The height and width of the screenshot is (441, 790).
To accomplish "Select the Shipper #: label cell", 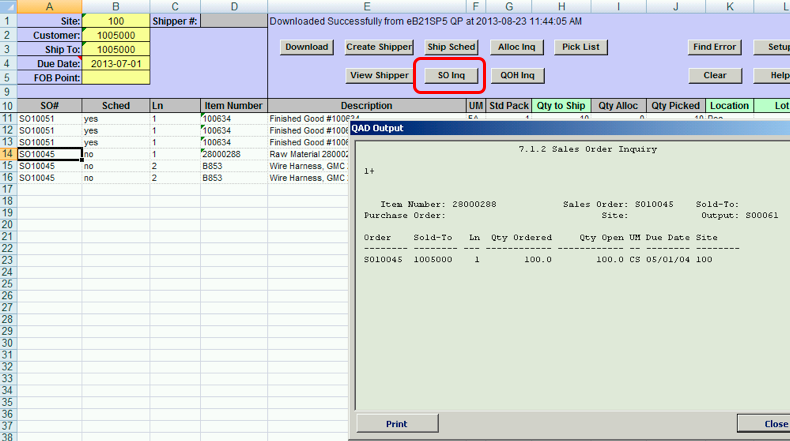I will (175, 21).
